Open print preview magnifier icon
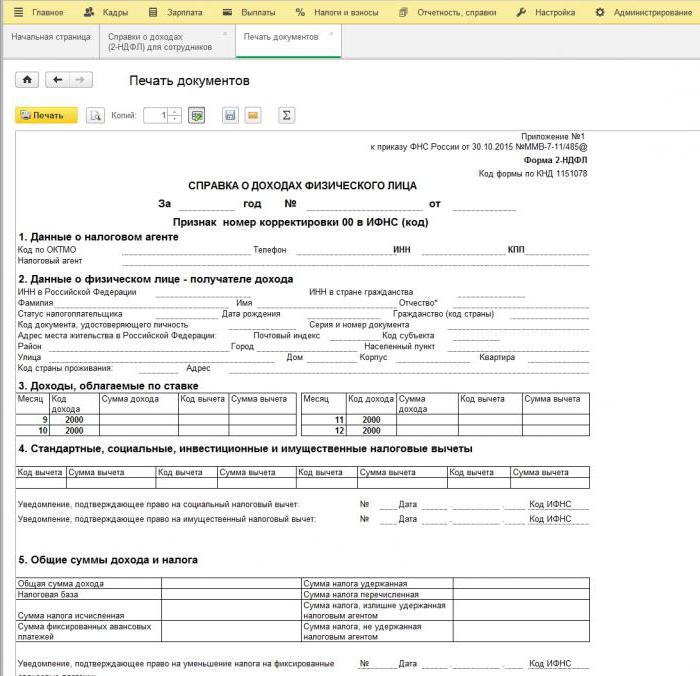700x676 pixels. (x=96, y=115)
